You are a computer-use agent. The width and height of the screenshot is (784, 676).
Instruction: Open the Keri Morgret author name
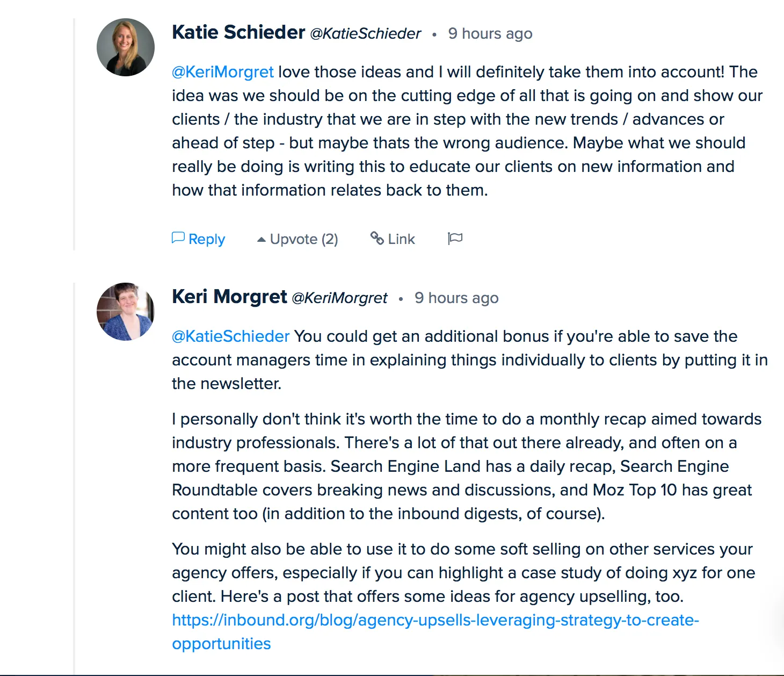[229, 297]
